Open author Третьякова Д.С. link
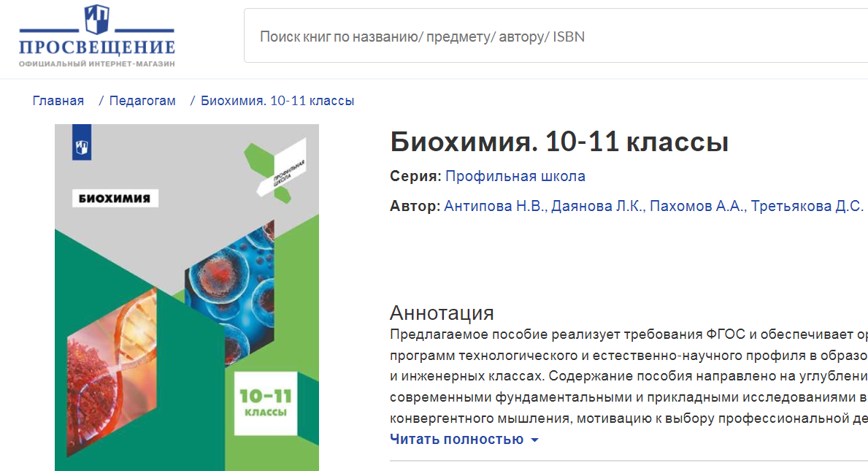 tap(807, 206)
